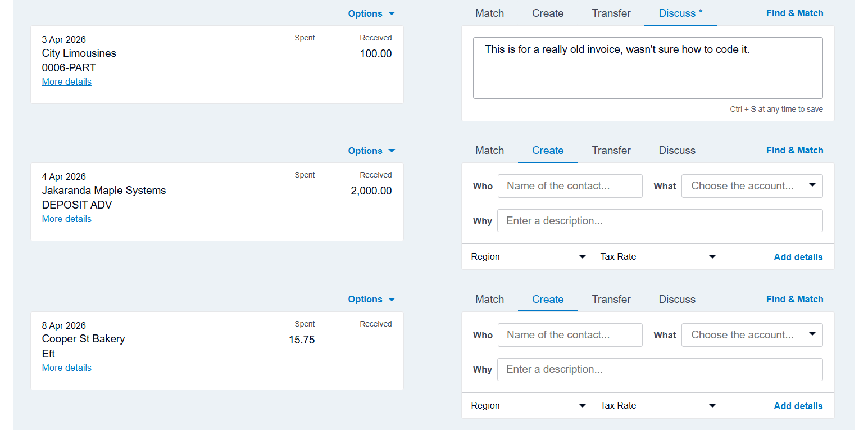Open Region dropdown for the 15.75 transaction
868x430 pixels.
[x=528, y=406]
